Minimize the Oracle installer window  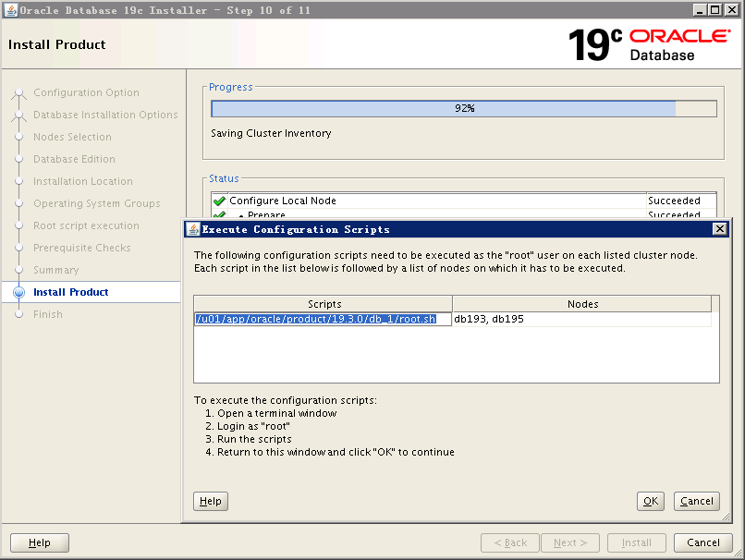pos(699,10)
